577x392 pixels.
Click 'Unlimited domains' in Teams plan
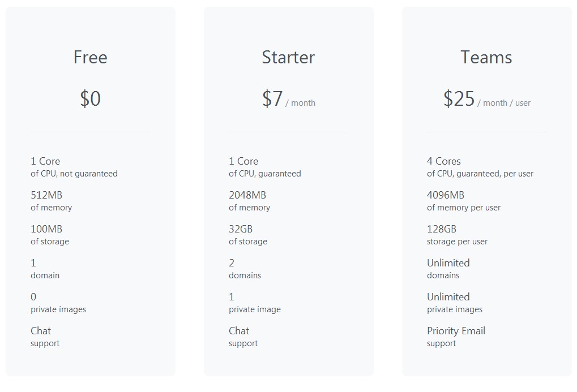point(448,269)
